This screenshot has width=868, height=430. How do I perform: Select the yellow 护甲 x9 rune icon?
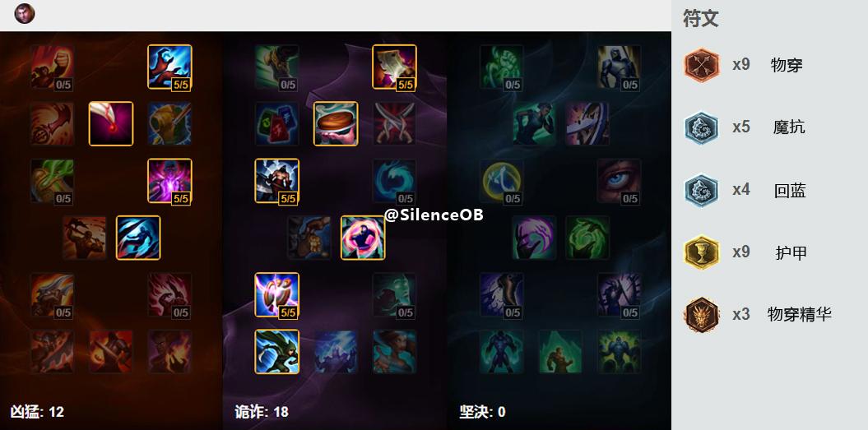702,252
